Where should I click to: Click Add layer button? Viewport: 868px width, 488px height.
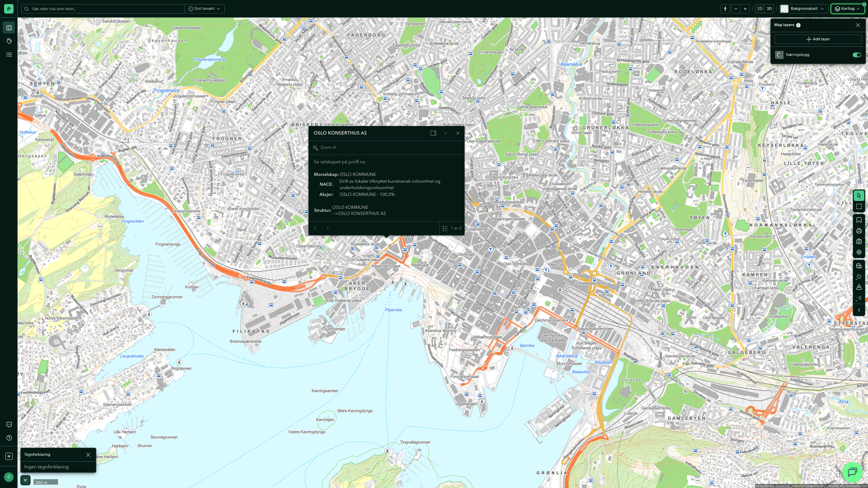pyautogui.click(x=818, y=39)
